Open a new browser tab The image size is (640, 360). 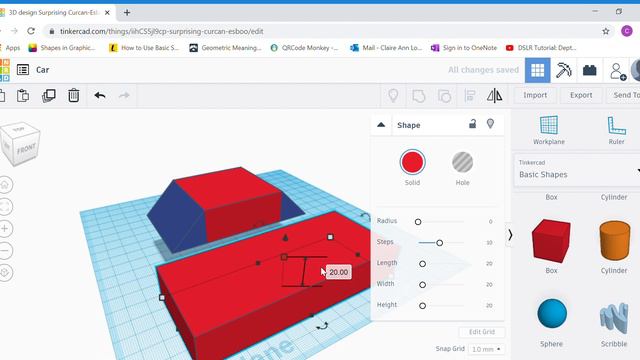click(127, 13)
